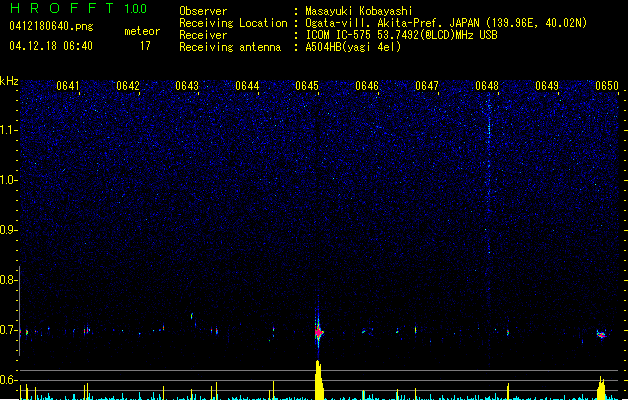Click time marker 0641

[x=68, y=86]
